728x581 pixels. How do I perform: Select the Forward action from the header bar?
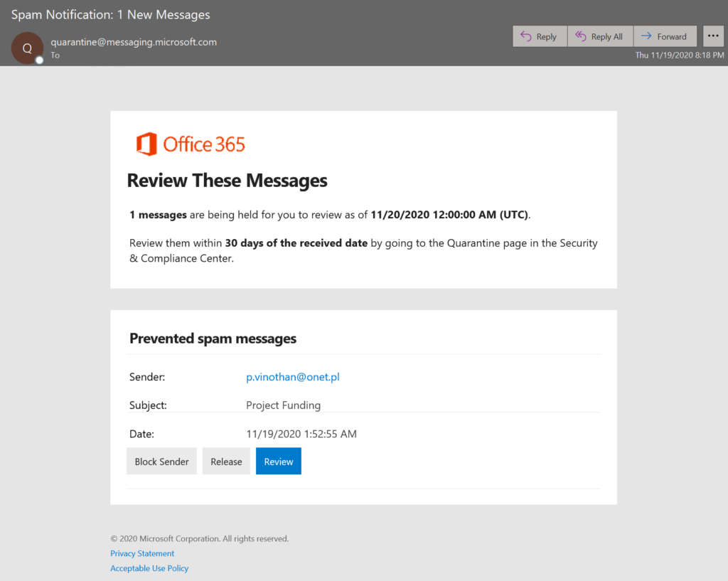(x=665, y=36)
